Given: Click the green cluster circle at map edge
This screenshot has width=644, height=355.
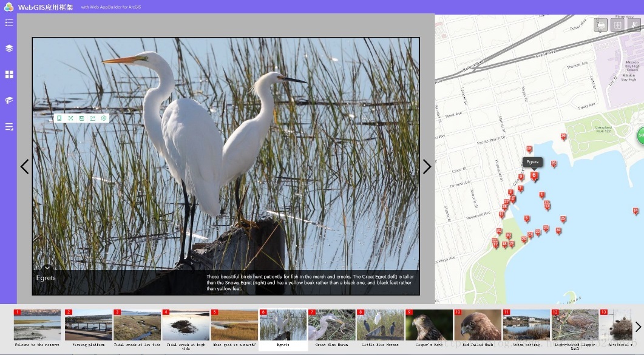Looking at the screenshot, I should click(x=640, y=135).
